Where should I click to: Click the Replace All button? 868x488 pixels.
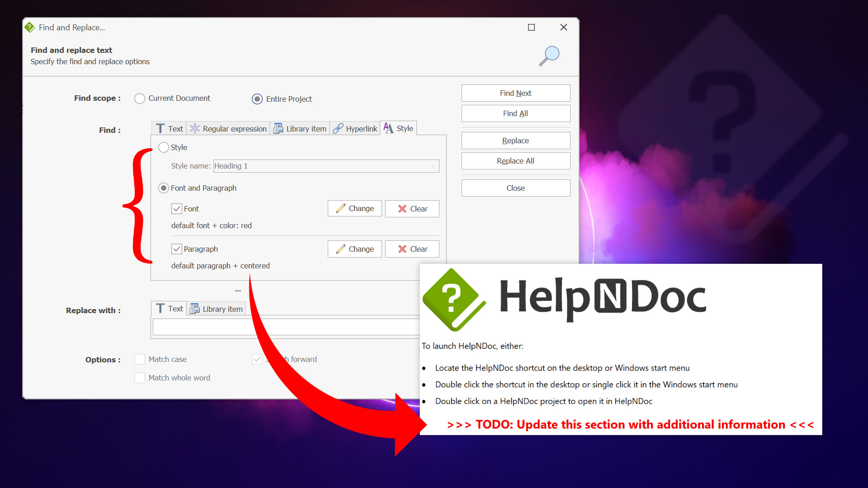pos(515,161)
